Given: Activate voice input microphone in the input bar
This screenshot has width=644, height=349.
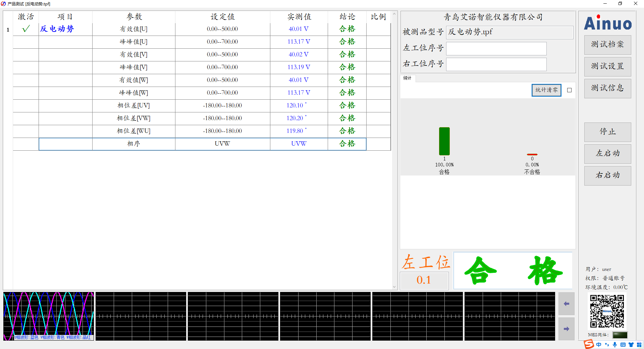Looking at the screenshot, I should click(x=615, y=345).
